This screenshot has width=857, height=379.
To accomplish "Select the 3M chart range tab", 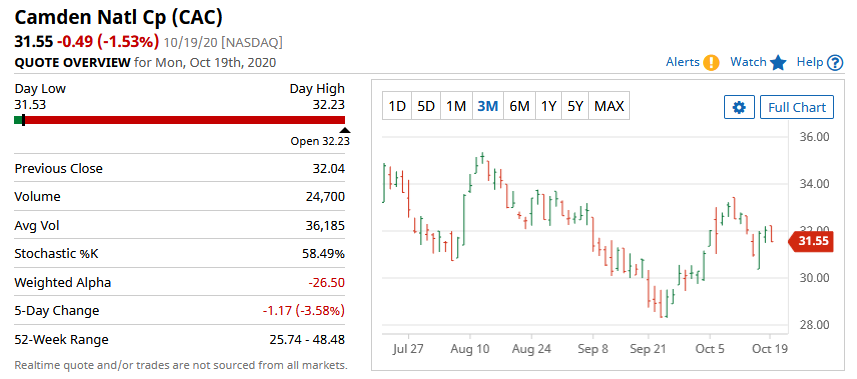I will [x=488, y=106].
